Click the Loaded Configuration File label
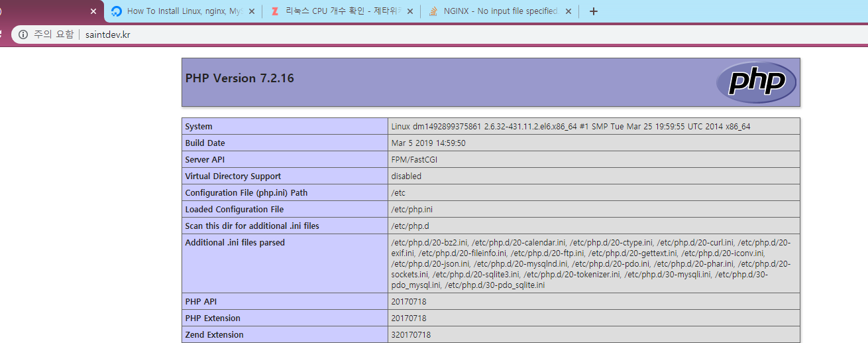Viewport: 868px width, 343px height. click(x=235, y=210)
